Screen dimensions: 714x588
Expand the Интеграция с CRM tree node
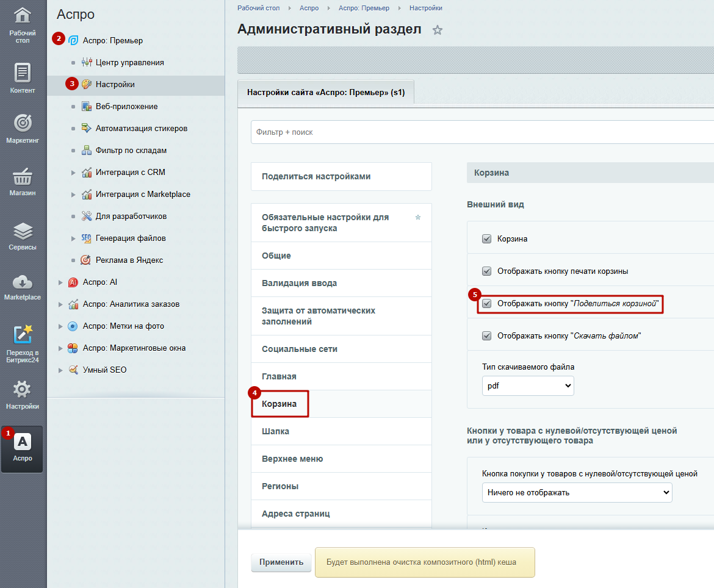(x=73, y=173)
